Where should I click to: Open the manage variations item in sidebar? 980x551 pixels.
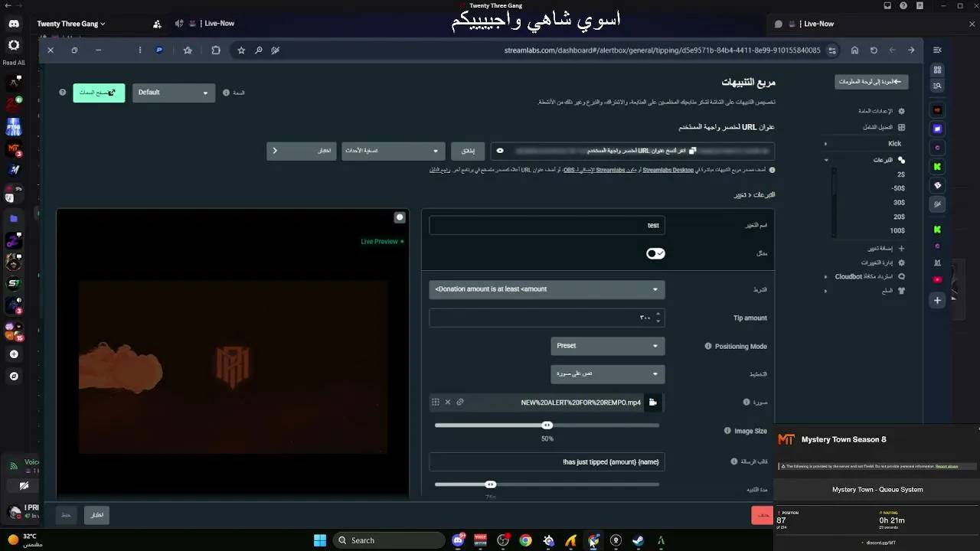pyautogui.click(x=883, y=262)
